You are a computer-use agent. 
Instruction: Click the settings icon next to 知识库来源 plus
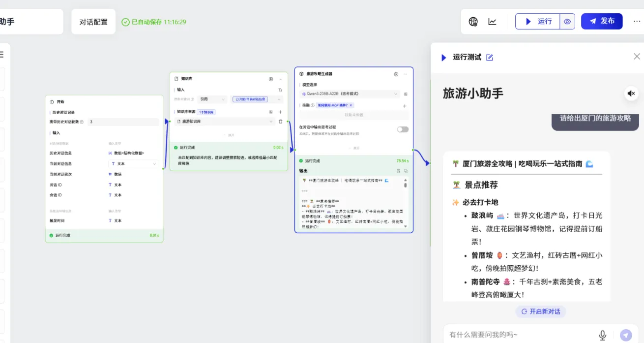click(271, 112)
